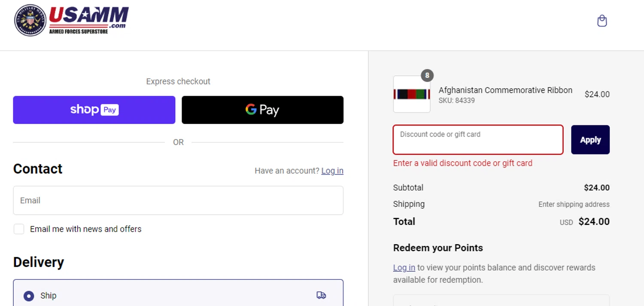
Task: Click the Total price of $24.00
Action: [x=594, y=221]
